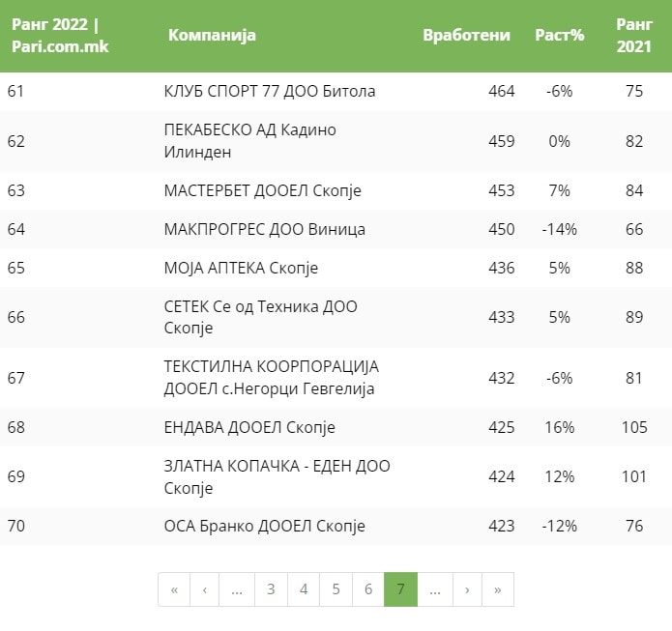The width and height of the screenshot is (672, 631).
Task: Go to previous page using ‹ arrow
Action: click(x=205, y=589)
